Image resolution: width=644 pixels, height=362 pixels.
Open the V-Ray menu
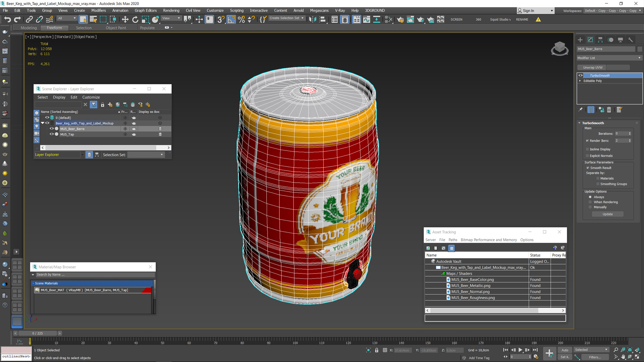[x=340, y=10]
